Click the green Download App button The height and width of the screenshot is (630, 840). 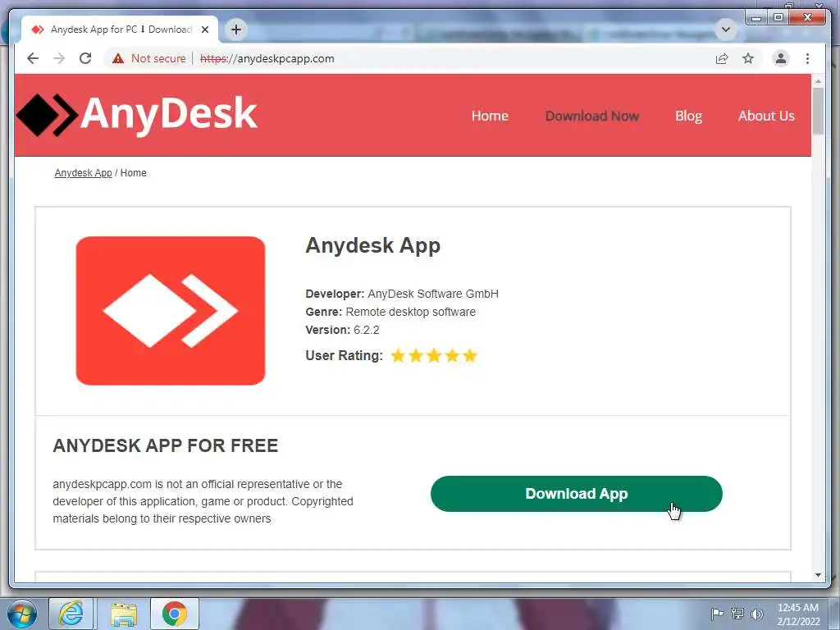577,494
